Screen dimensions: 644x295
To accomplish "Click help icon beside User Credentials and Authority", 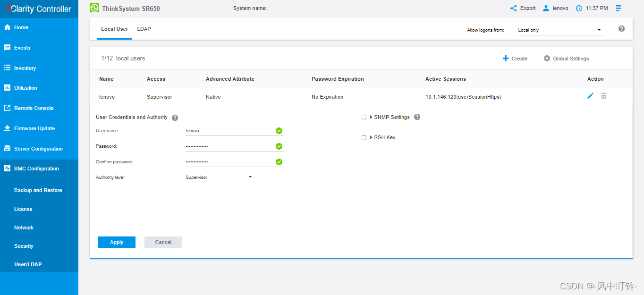I will pyautogui.click(x=175, y=118).
